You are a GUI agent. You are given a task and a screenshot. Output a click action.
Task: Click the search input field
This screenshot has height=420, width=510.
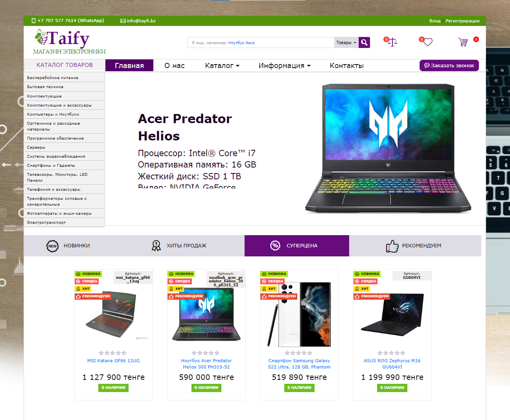(261, 42)
